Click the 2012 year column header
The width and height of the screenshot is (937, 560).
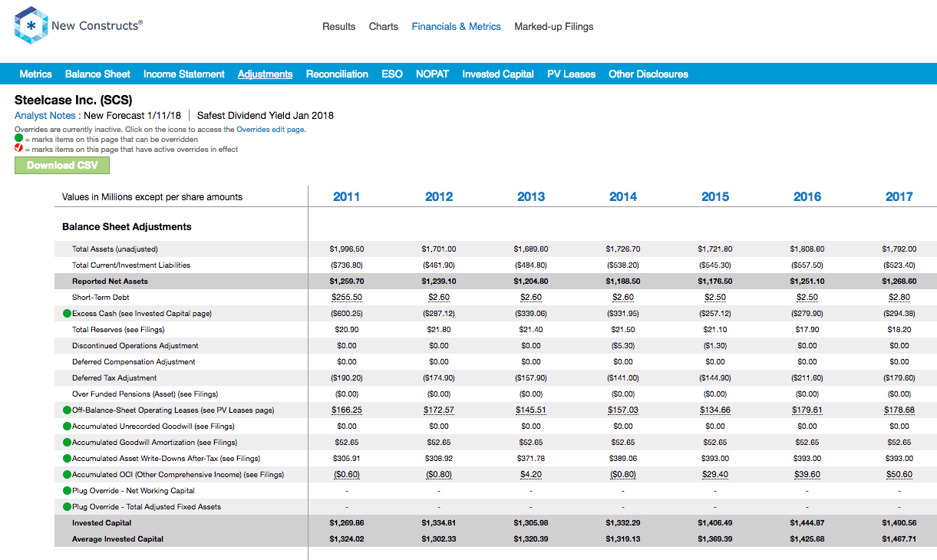(x=439, y=196)
